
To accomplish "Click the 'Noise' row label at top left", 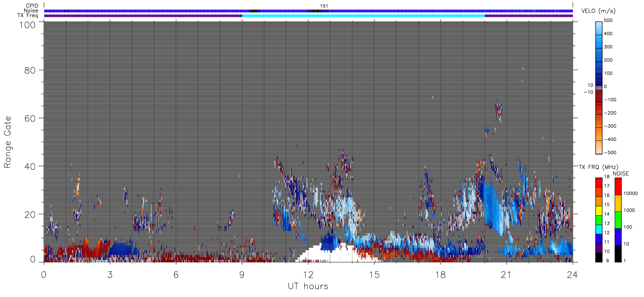I will click(30, 10).
